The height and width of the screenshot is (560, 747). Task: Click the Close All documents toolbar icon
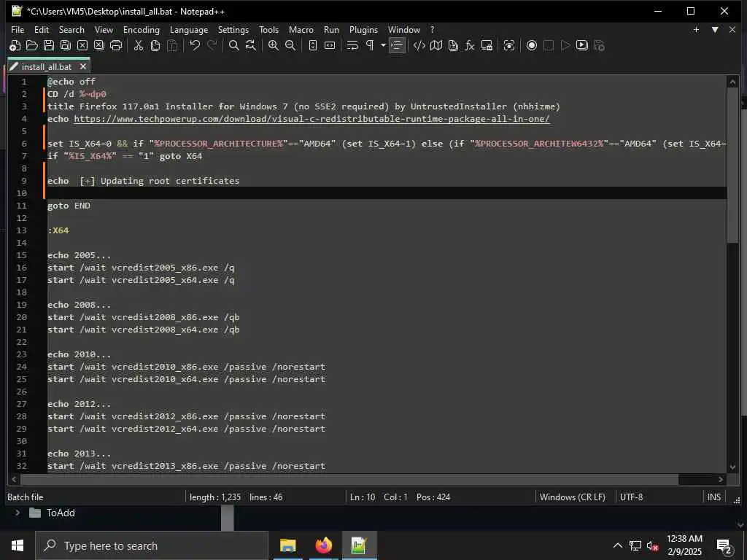(98, 45)
